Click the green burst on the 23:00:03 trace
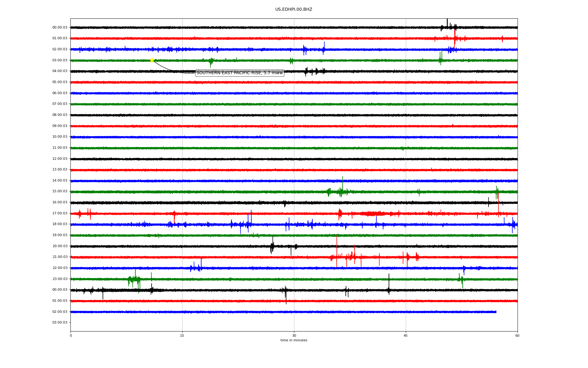This screenshot has height=368, width=588. click(135, 280)
